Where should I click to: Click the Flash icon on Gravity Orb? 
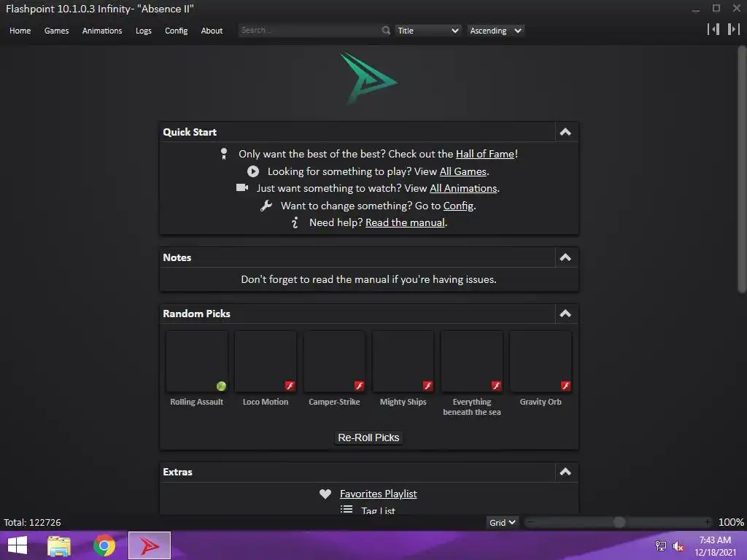point(565,386)
